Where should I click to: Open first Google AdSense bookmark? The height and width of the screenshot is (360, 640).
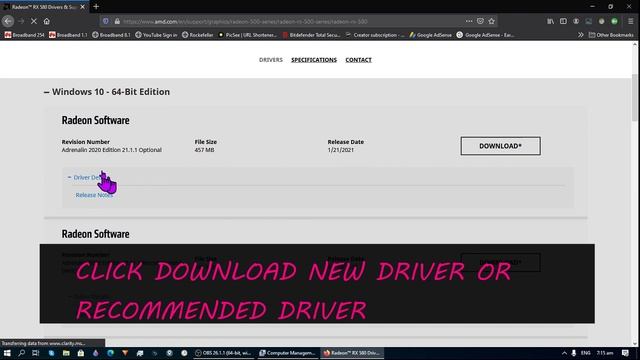coord(431,35)
